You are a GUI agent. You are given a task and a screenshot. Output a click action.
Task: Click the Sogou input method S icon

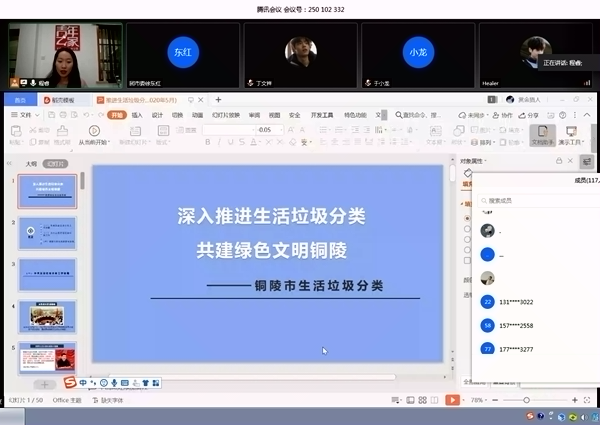(70, 382)
